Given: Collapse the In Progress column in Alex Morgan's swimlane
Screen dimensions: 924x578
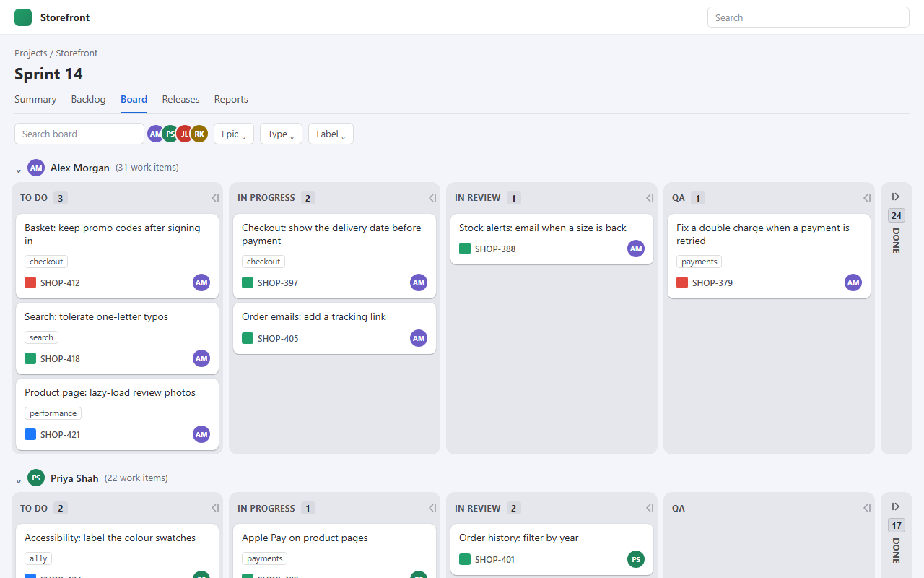Looking at the screenshot, I should pos(432,198).
